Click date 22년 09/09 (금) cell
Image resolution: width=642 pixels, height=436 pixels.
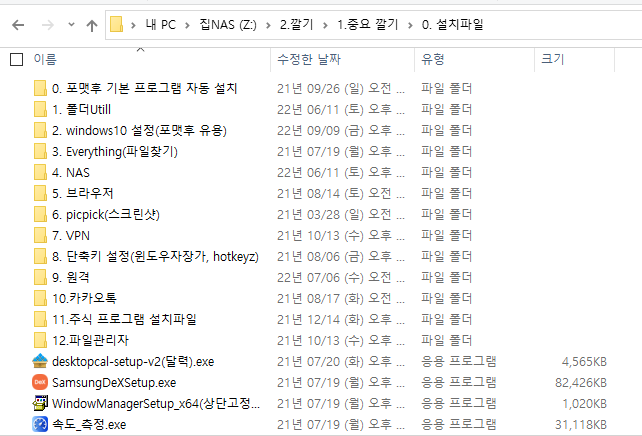point(341,131)
